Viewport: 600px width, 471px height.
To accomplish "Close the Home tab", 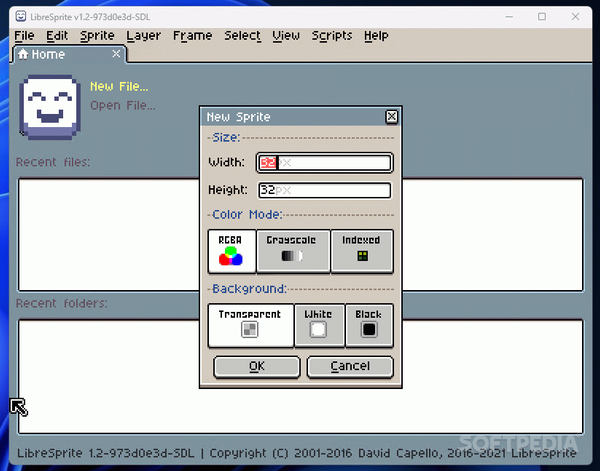I will click(116, 54).
